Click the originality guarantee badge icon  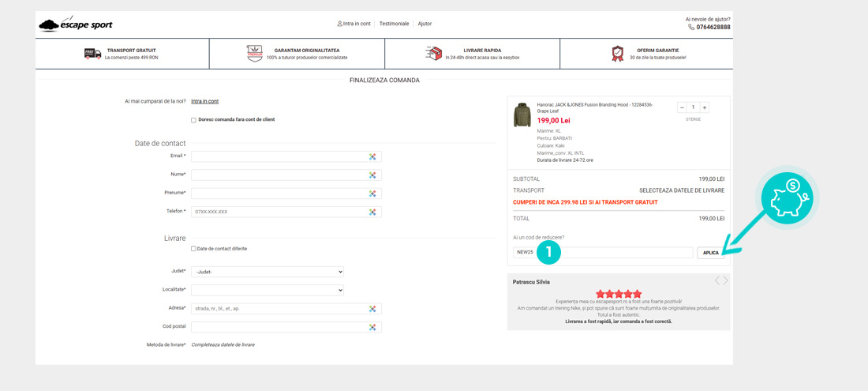pos(254,54)
